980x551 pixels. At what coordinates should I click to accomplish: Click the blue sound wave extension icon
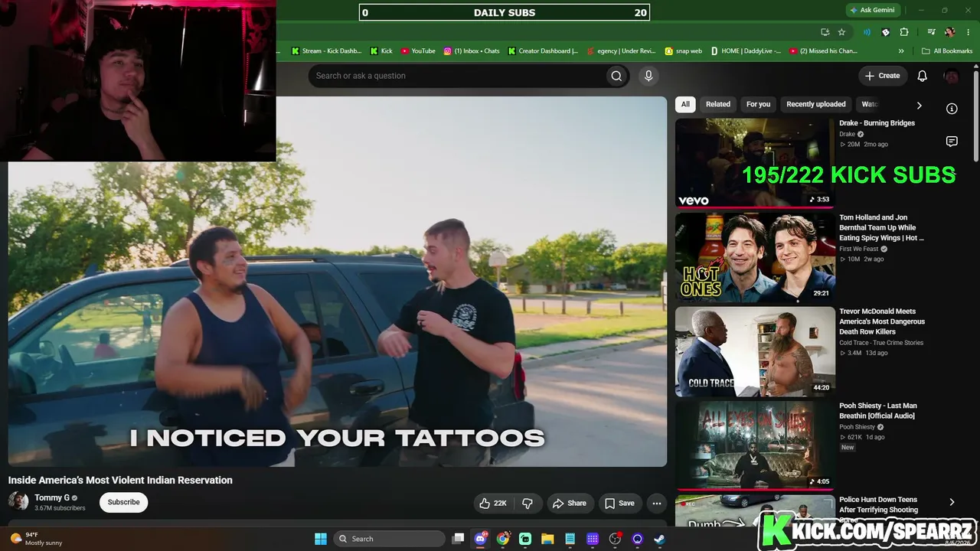(x=867, y=32)
